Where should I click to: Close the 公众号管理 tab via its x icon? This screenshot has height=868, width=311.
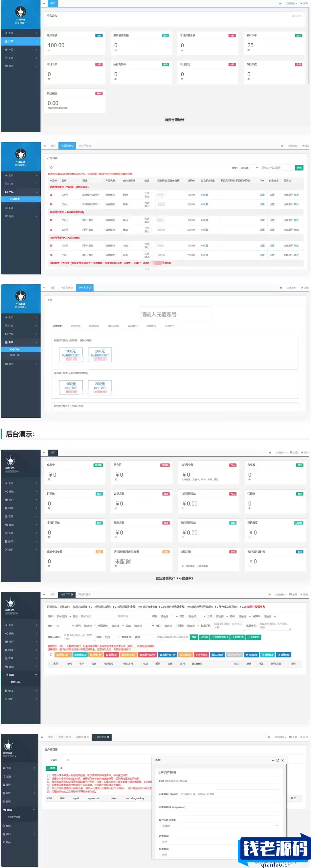[108, 737]
